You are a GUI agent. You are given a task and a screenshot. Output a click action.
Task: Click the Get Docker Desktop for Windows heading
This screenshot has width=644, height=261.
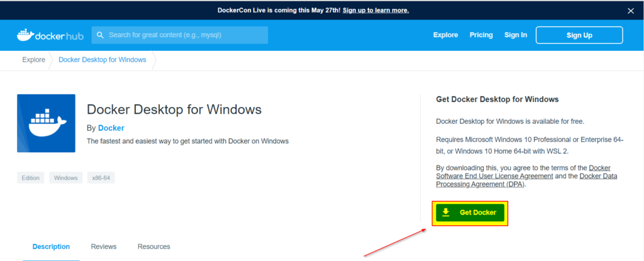[497, 99]
